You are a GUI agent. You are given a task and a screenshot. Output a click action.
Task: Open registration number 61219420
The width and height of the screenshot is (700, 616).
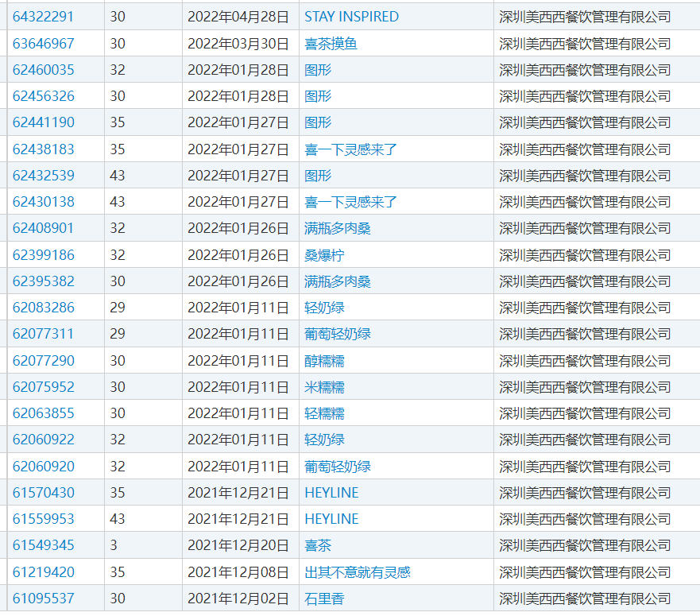pyautogui.click(x=44, y=572)
